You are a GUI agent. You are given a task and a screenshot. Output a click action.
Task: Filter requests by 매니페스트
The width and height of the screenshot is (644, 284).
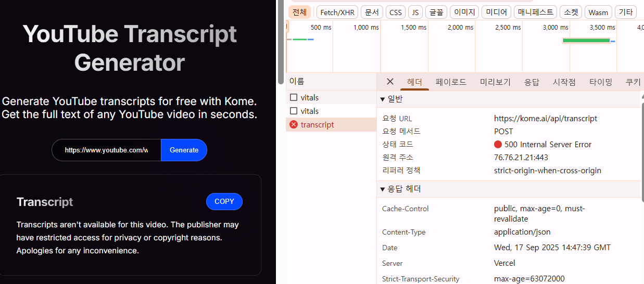(x=535, y=12)
